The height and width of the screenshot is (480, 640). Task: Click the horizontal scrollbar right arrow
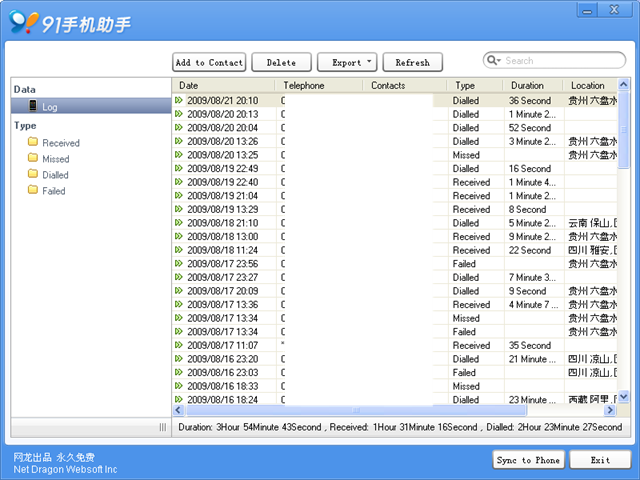click(x=610, y=410)
